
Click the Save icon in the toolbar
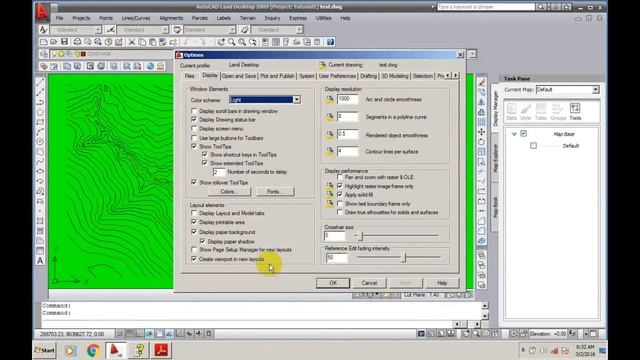click(64, 42)
